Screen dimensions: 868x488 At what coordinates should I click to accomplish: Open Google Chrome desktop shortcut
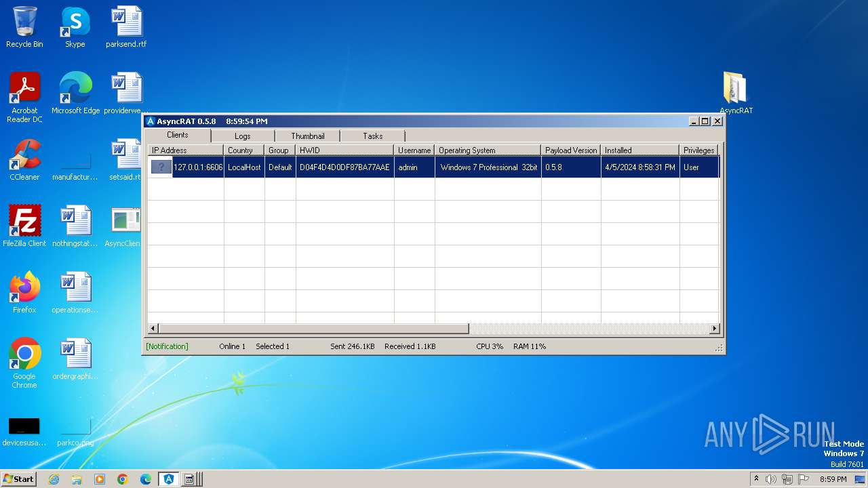click(24, 363)
